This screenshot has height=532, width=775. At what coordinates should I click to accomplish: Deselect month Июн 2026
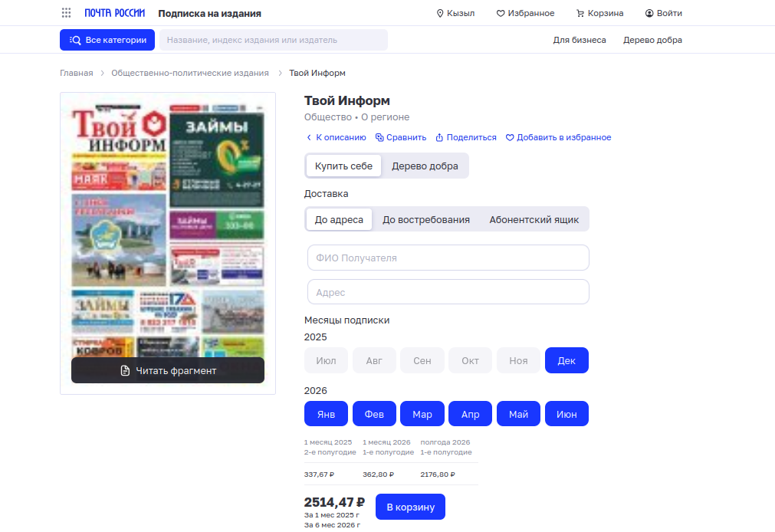[x=567, y=414]
